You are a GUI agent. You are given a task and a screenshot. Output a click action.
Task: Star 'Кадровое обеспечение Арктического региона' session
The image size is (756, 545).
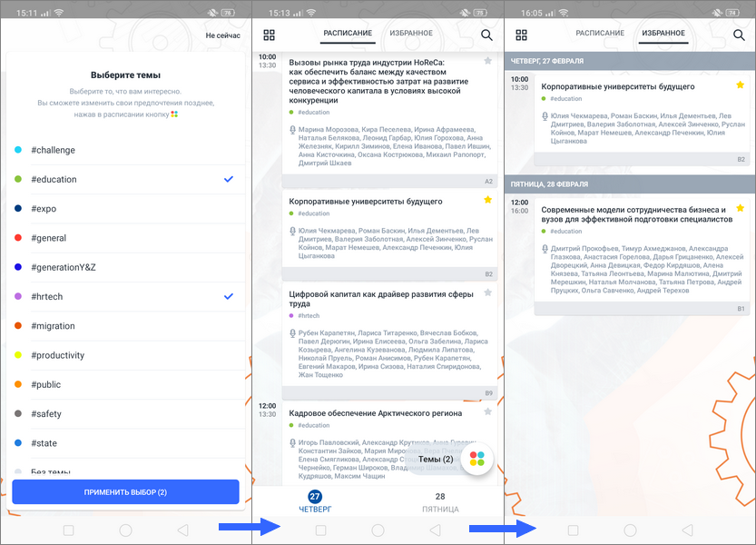(x=488, y=411)
